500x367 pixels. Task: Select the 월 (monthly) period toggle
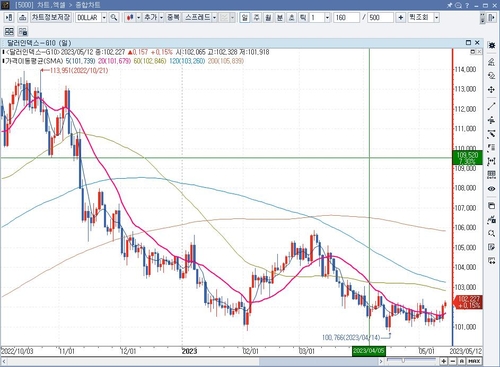click(268, 17)
